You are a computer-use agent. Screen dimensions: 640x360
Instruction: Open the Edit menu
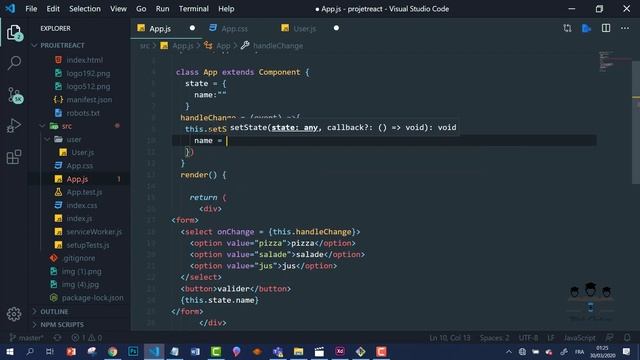click(x=53, y=9)
